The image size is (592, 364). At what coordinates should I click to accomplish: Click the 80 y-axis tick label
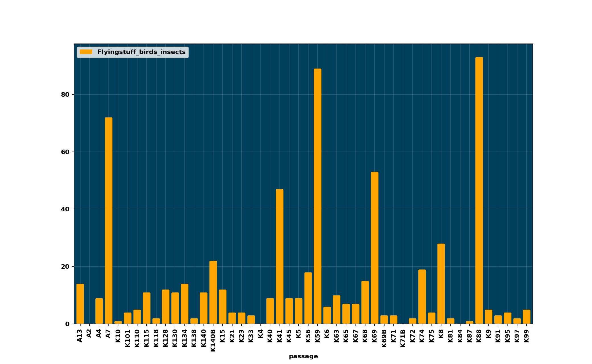65,95
